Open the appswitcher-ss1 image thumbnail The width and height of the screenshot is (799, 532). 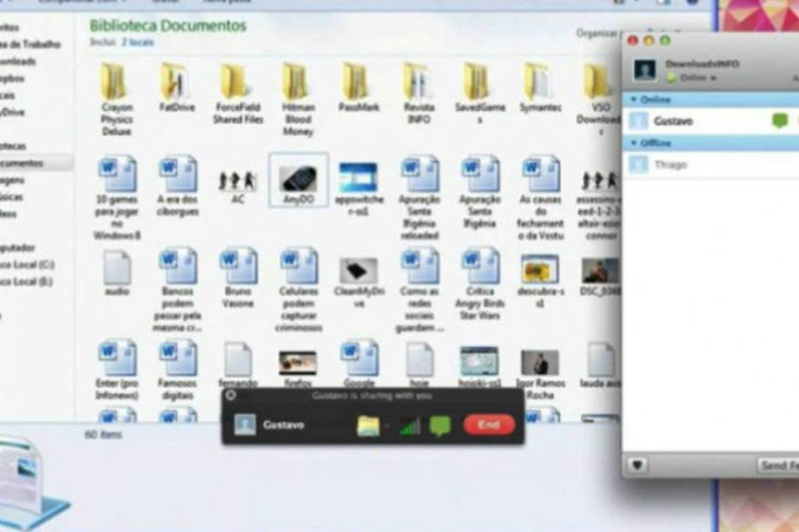pos(358,178)
